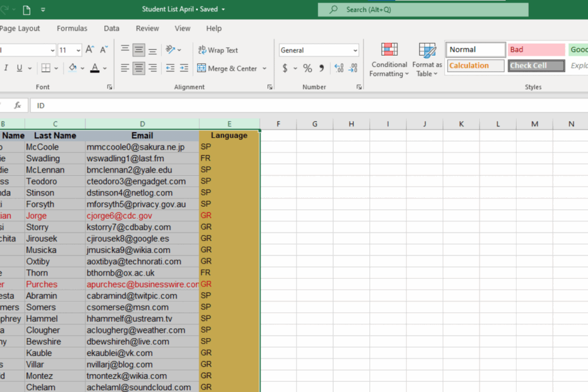Open the Orientation dropdown arrow
Viewport: 588px width, 392px height.
click(180, 50)
